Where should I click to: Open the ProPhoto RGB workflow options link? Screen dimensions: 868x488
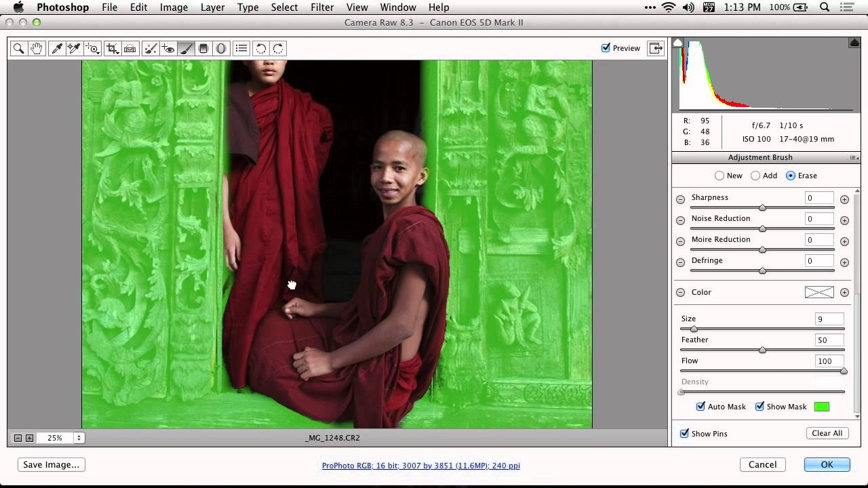[x=421, y=466]
